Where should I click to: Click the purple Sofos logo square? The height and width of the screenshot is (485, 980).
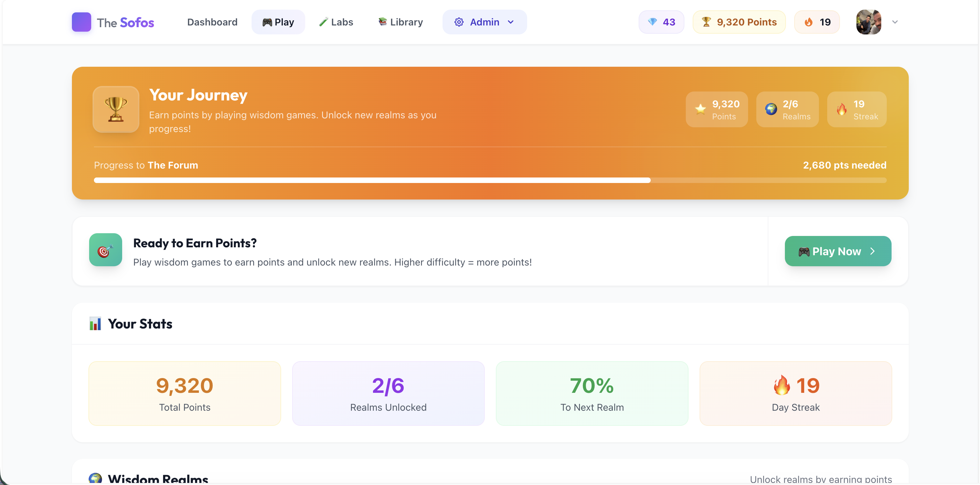pos(81,22)
